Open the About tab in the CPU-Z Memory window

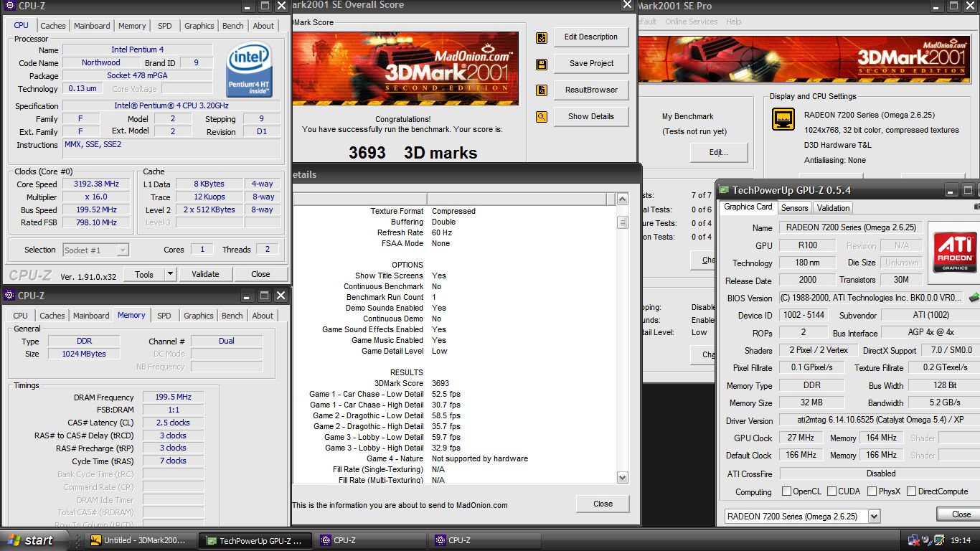coord(263,316)
